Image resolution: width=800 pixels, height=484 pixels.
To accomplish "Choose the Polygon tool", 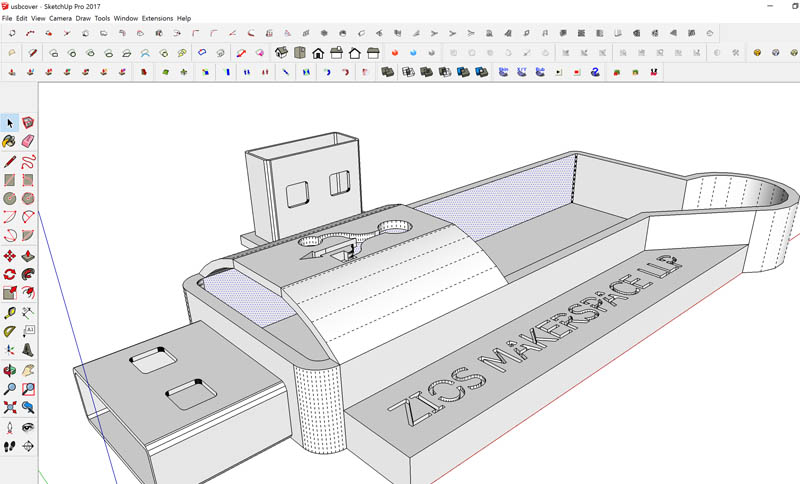I will click(x=28, y=198).
